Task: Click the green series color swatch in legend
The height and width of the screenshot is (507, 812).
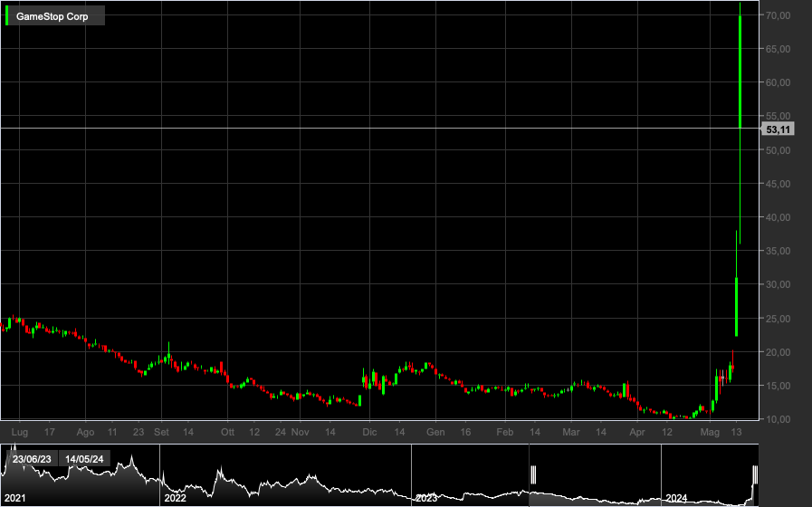Action: point(6,15)
